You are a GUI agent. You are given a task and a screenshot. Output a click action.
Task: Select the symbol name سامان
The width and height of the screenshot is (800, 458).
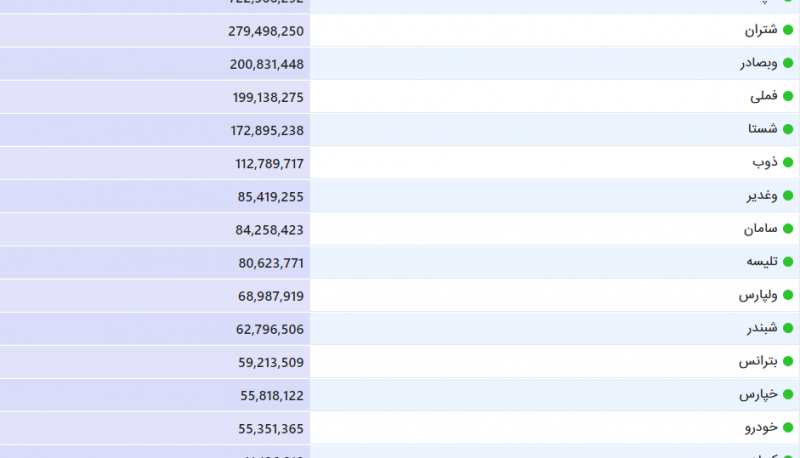pyautogui.click(x=760, y=228)
